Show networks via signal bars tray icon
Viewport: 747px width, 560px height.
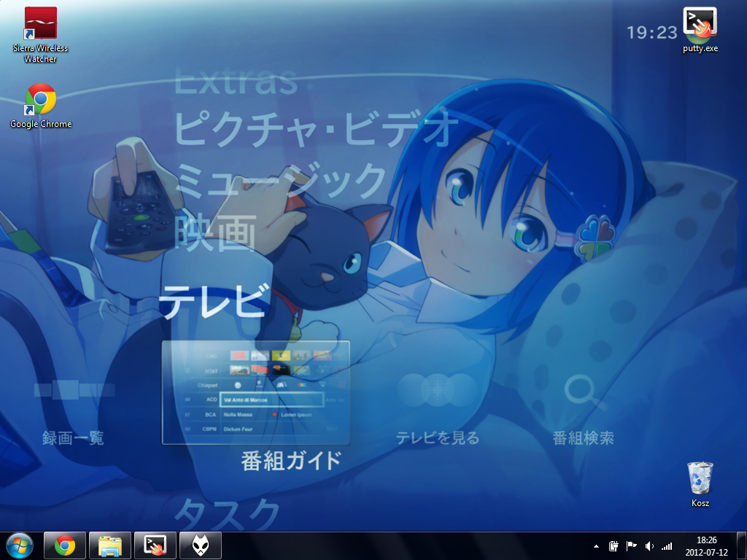[x=666, y=545]
